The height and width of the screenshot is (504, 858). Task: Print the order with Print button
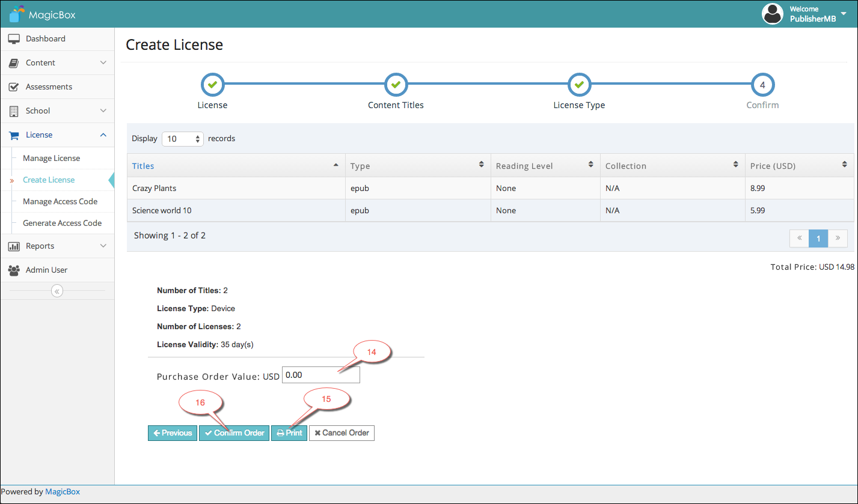(x=289, y=433)
